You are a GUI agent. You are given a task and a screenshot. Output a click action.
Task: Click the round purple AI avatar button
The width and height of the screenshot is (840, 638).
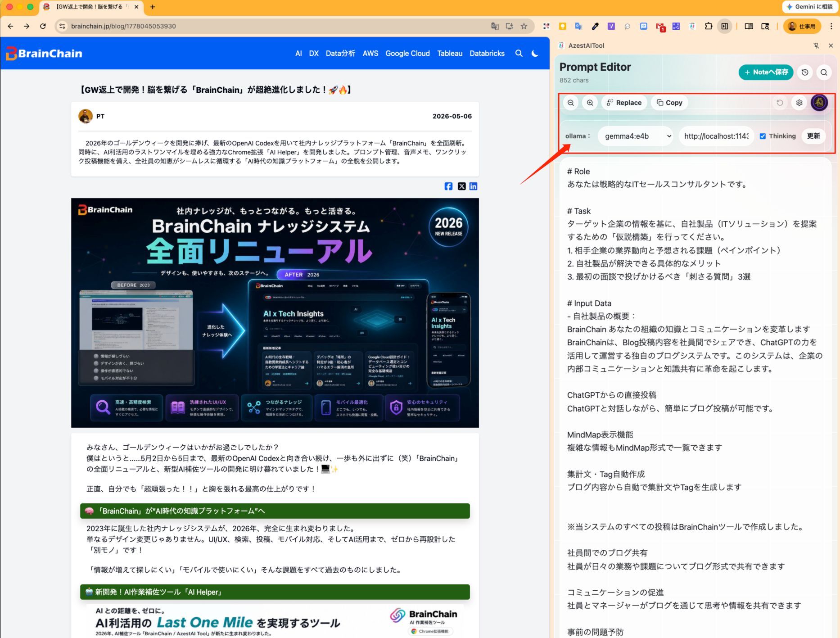tap(819, 103)
